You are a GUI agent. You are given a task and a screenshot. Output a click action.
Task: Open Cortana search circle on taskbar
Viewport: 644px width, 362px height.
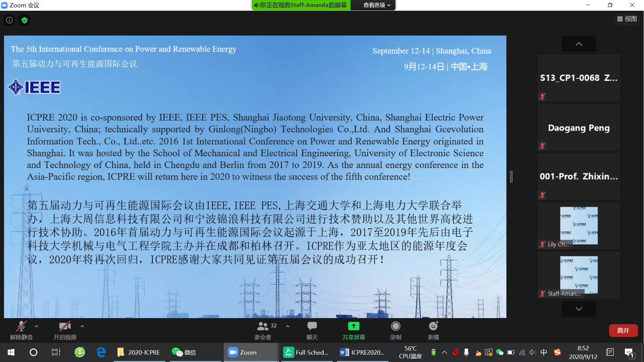coord(34,352)
